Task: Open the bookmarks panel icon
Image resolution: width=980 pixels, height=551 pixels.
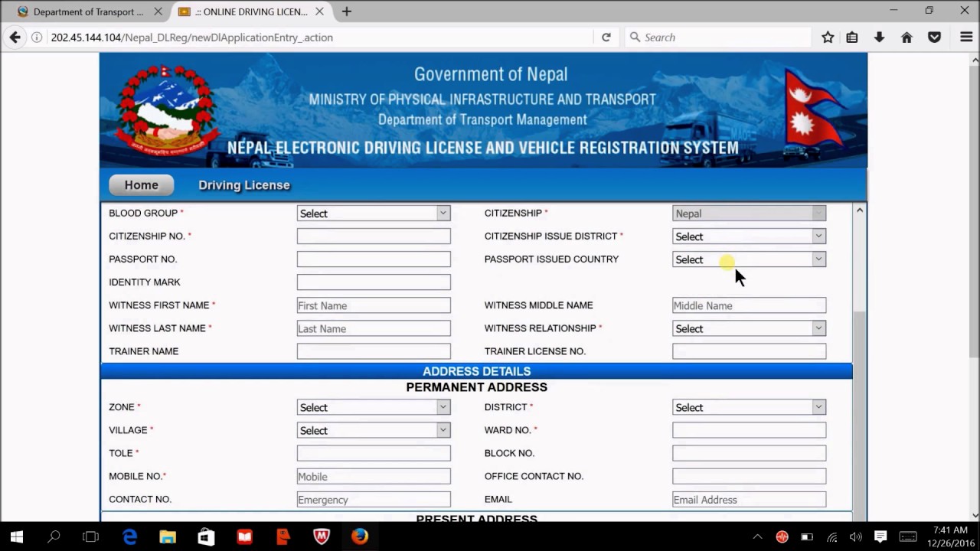Action: (851, 37)
